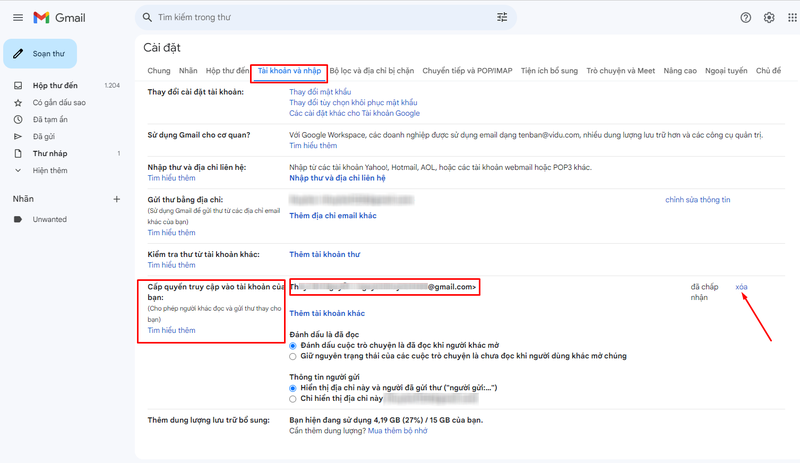This screenshot has width=800, height=463.
Task: Select keep conversations unread radio option
Action: pos(293,356)
